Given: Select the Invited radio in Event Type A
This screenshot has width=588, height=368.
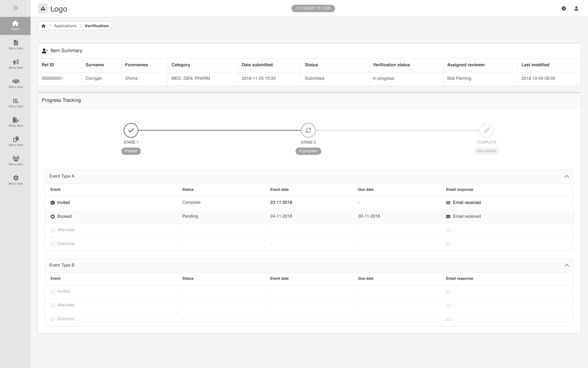Looking at the screenshot, I should click(x=53, y=203).
